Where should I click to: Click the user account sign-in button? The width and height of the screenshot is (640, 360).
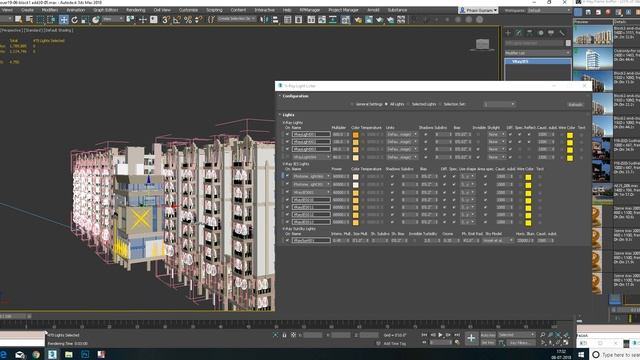478,10
